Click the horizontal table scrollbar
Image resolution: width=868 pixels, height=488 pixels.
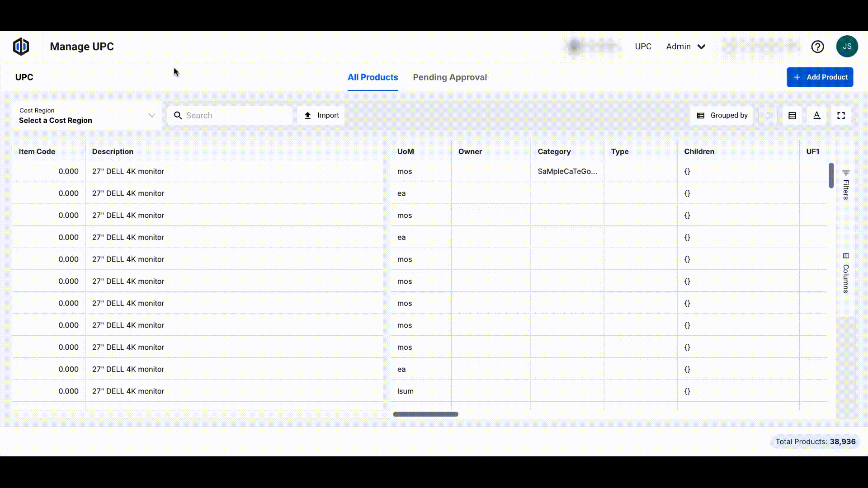425,414
